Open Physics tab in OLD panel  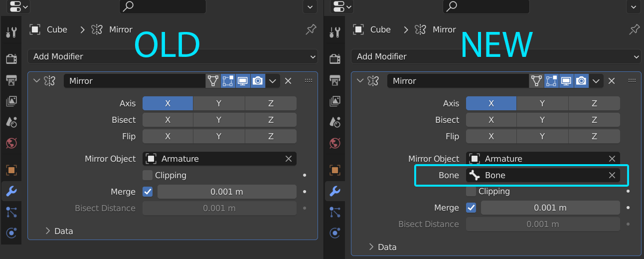tap(11, 233)
